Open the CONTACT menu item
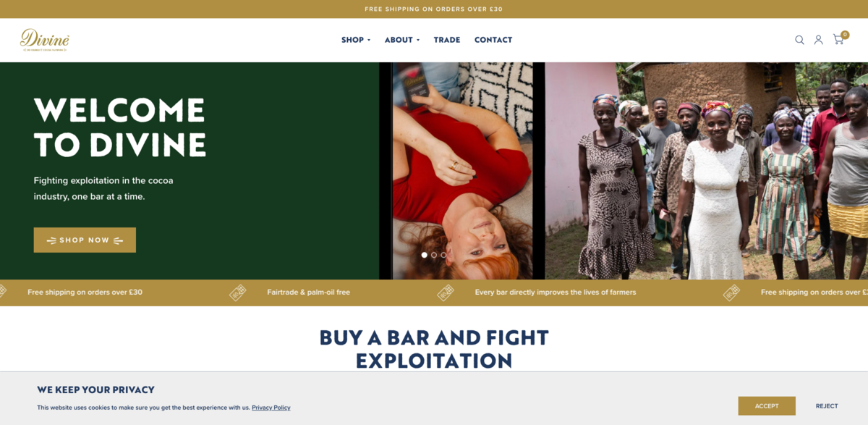The image size is (868, 425). click(493, 40)
